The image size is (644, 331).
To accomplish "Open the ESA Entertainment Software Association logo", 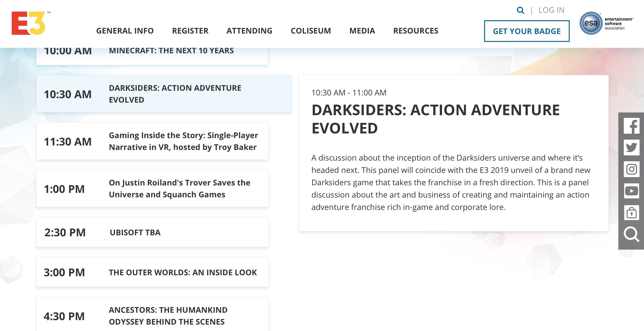I will pos(606,23).
